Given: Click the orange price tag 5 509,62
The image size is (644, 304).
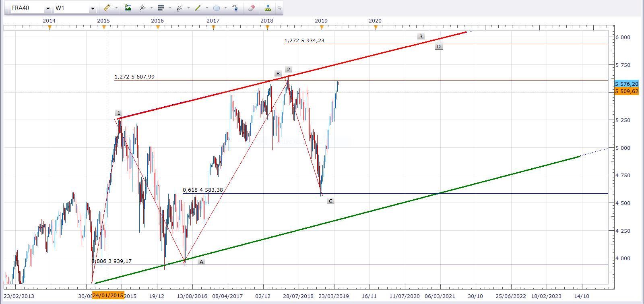Looking at the screenshot, I should click(x=627, y=91).
